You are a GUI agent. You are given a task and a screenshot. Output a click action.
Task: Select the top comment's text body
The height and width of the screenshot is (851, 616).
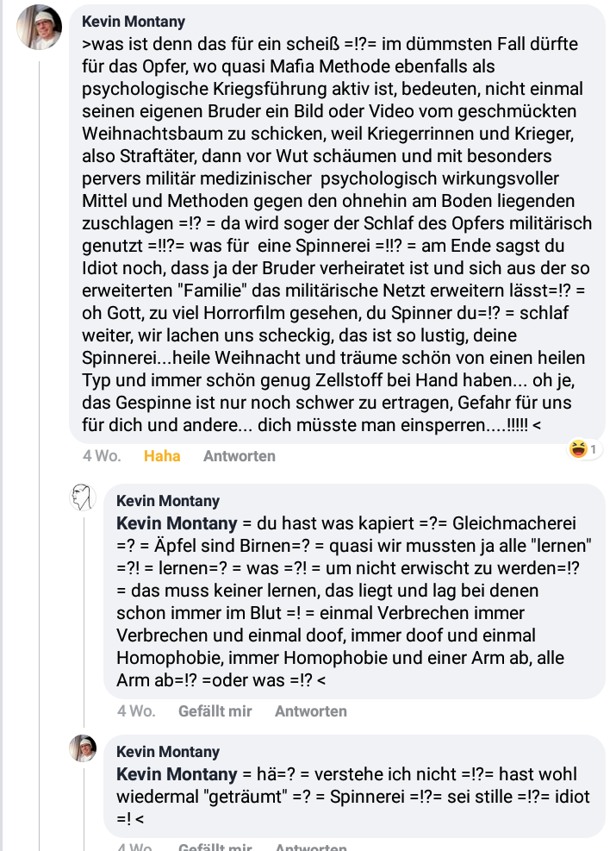[337, 235]
